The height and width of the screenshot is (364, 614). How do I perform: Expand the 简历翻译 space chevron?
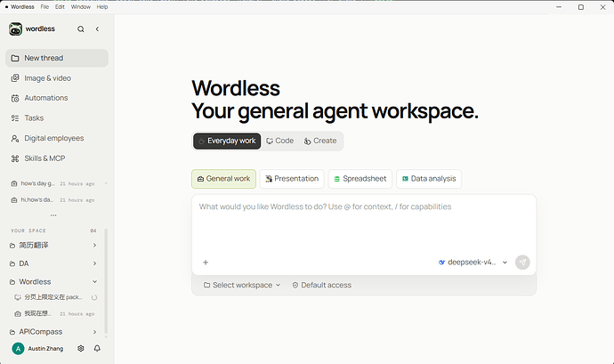pos(94,246)
